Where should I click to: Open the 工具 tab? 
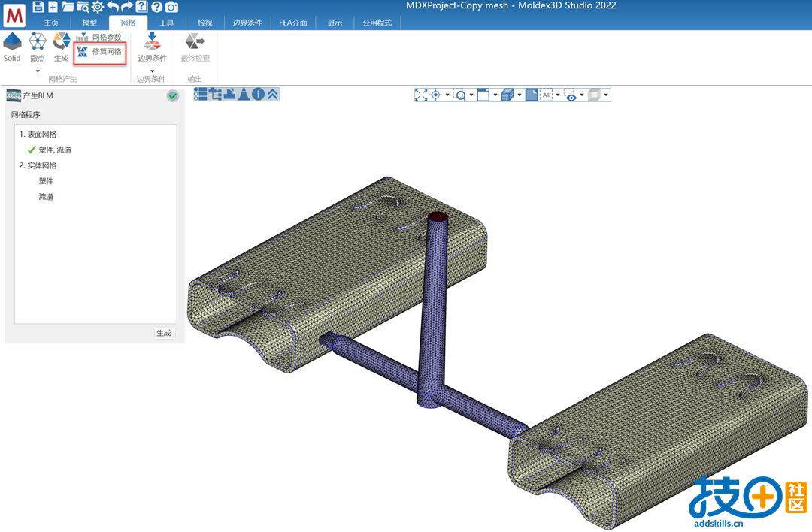pos(166,23)
